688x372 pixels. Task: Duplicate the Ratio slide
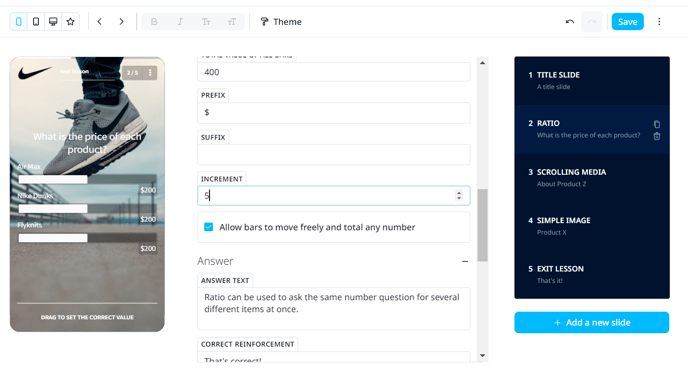coord(656,124)
